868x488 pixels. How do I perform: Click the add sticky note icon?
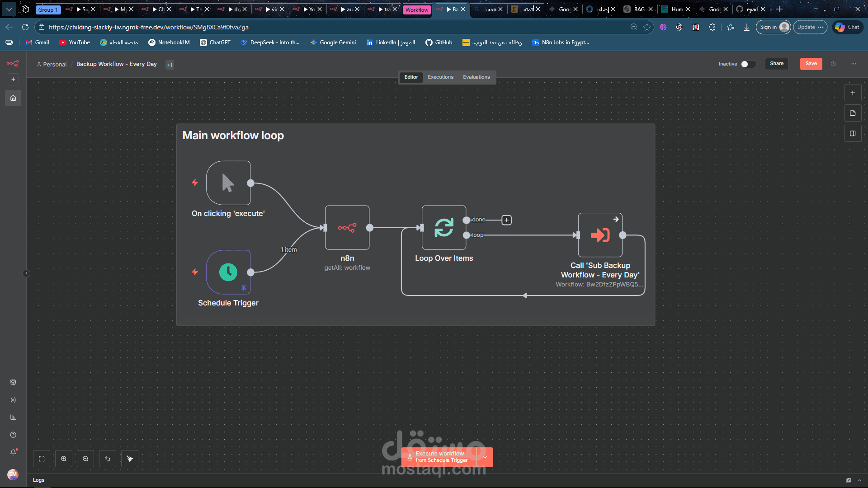point(853,113)
